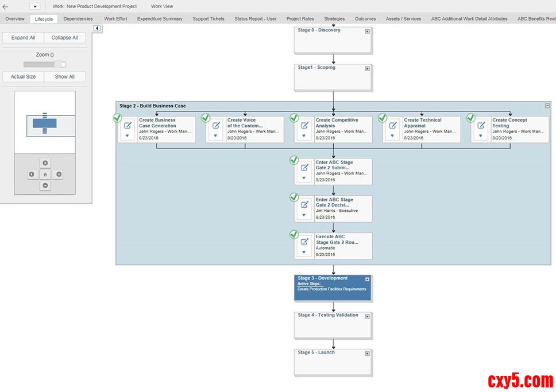Pan the map up with the arrow button
This screenshot has width=556, height=392.
click(45, 162)
